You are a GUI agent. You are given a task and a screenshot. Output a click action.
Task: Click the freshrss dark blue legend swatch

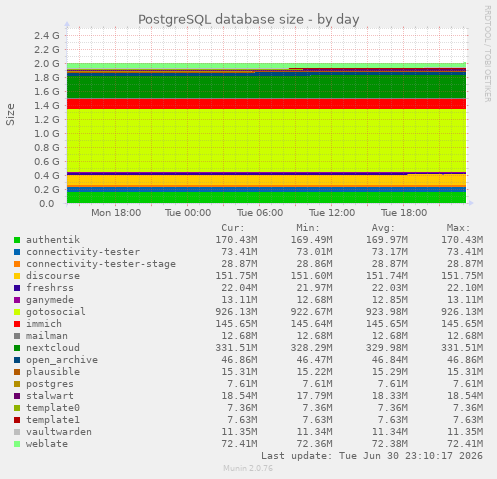click(17, 288)
